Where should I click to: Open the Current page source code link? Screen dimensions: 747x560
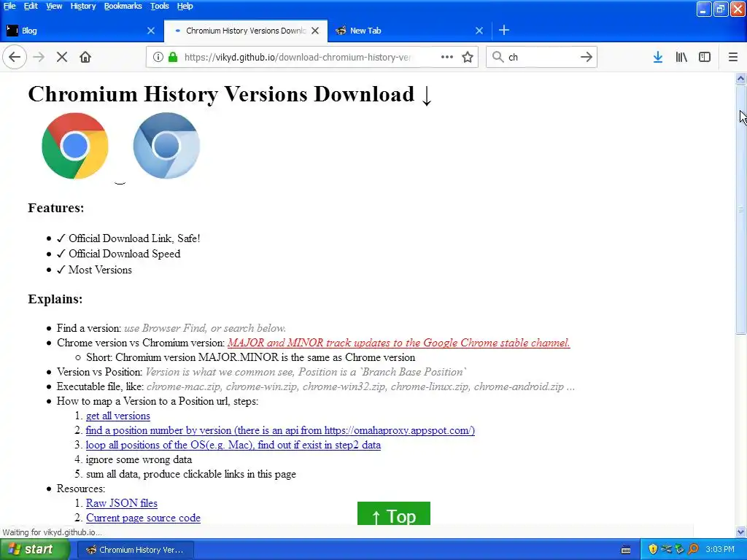click(144, 518)
